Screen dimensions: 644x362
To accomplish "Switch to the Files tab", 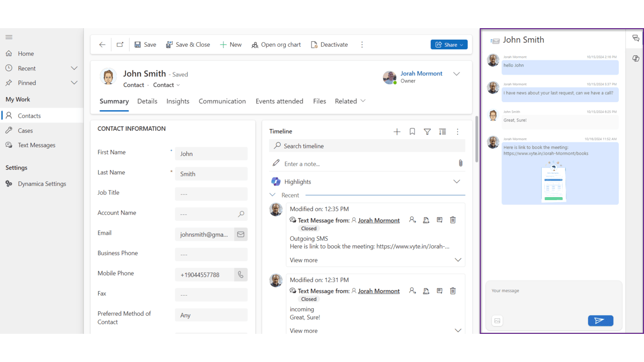I will [319, 101].
